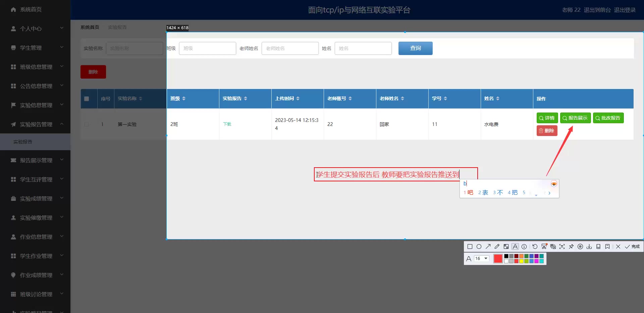Select the rectangle annotation tool
The width and height of the screenshot is (644, 313).
coord(470,247)
